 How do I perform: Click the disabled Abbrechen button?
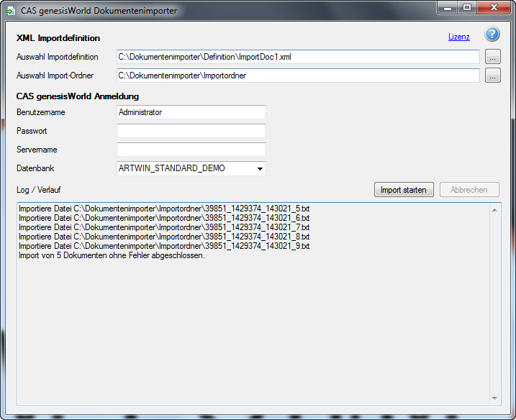click(x=469, y=190)
